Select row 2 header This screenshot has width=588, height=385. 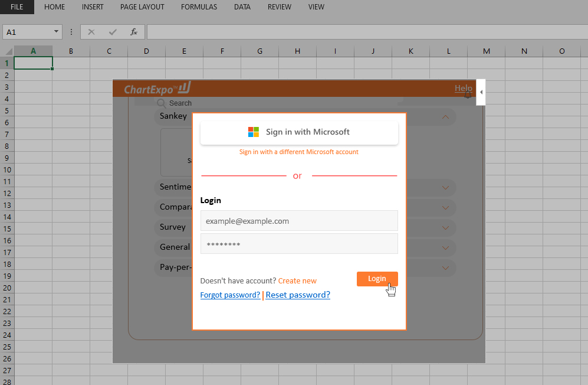(6, 75)
